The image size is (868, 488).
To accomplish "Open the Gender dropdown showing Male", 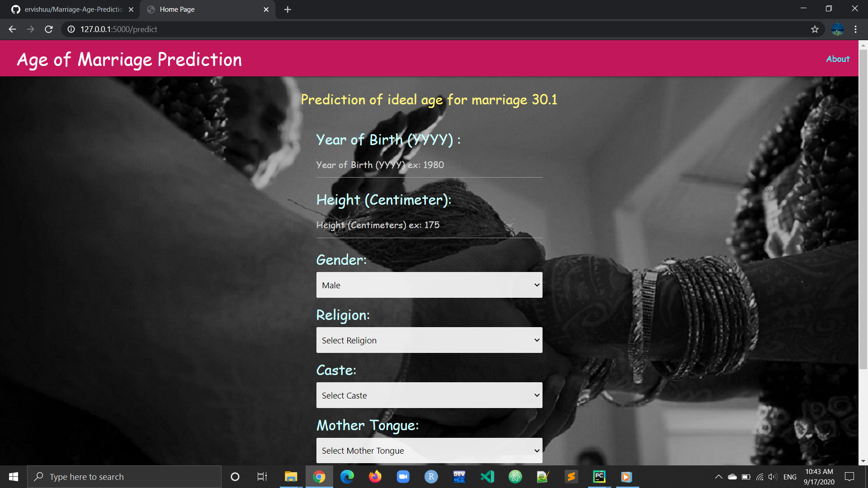I will (429, 285).
